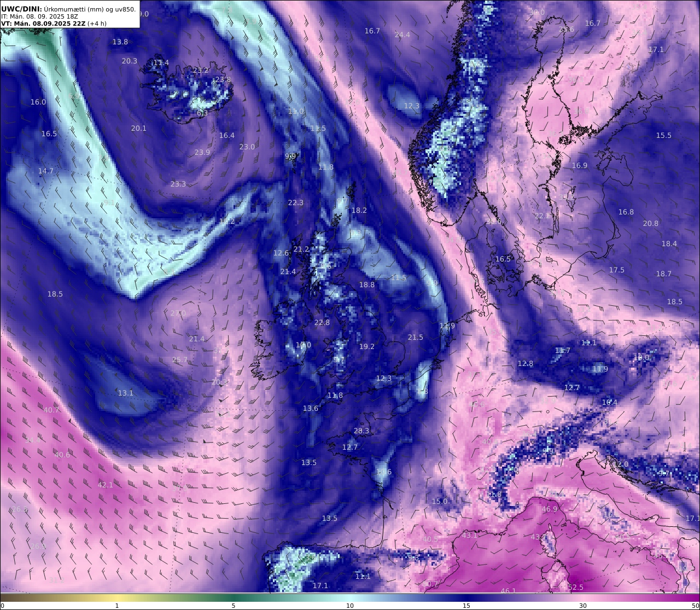Click the legend tick label '1'
This screenshot has height=610, width=700.
[x=116, y=606]
